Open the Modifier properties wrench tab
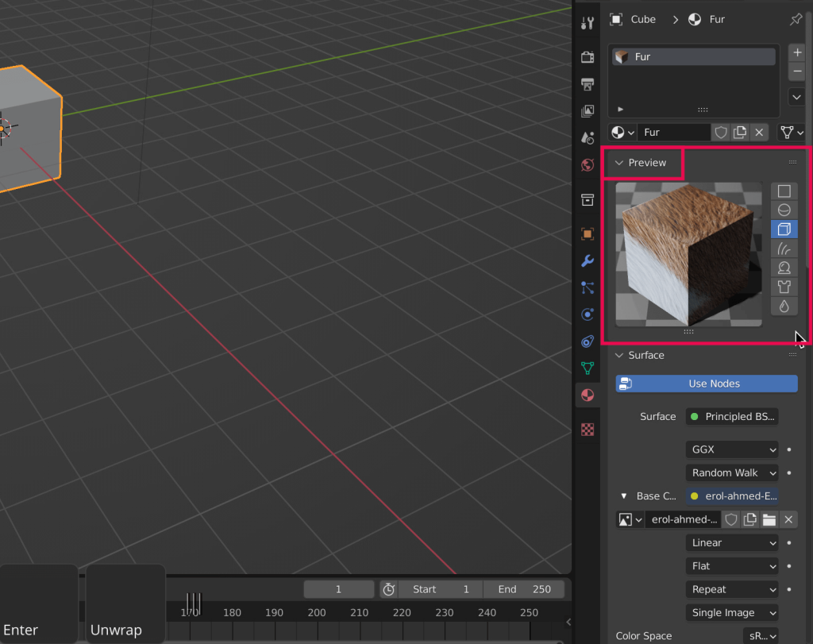This screenshot has height=644, width=813. (588, 260)
